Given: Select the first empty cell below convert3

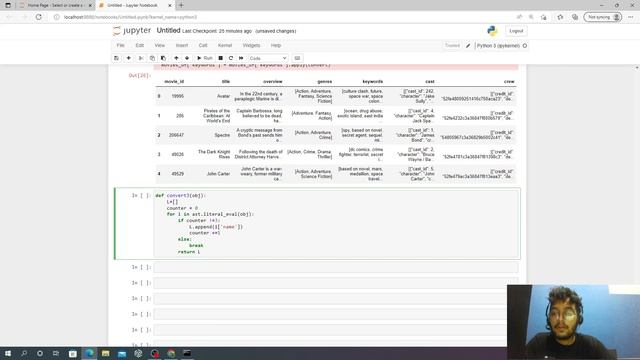Looking at the screenshot, I should (336, 267).
